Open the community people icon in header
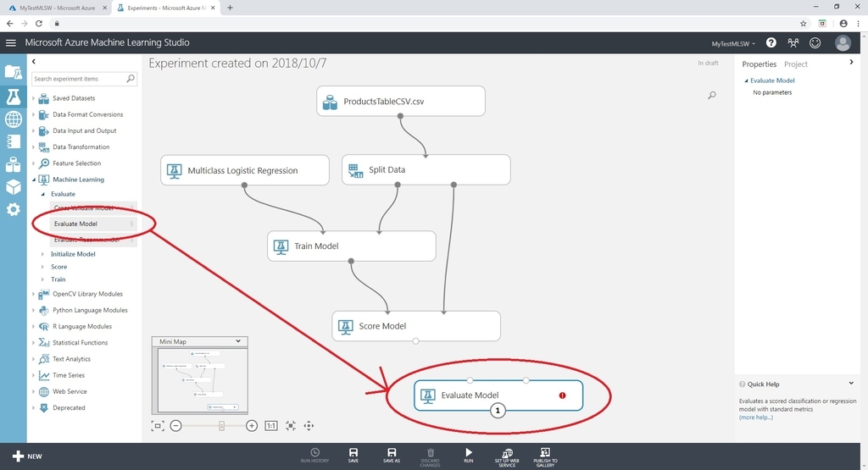 point(793,42)
